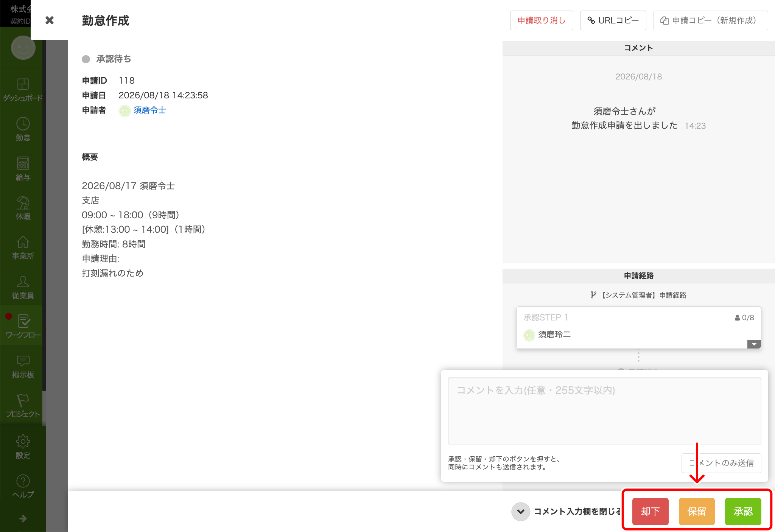Click the コメント panel header
The height and width of the screenshot is (532, 775).
click(x=638, y=48)
